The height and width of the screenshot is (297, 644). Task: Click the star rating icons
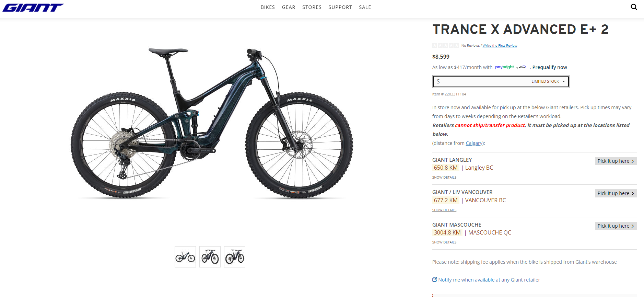445,45
